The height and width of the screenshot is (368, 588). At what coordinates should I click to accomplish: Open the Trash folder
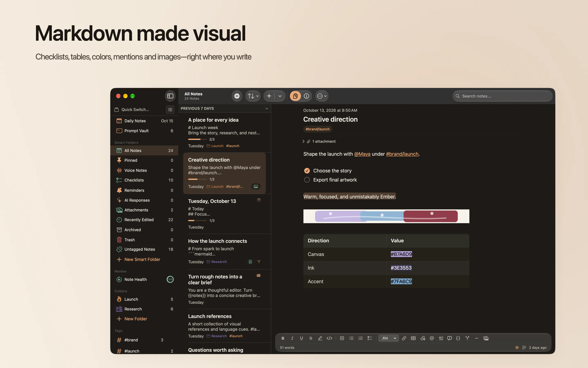145,240
